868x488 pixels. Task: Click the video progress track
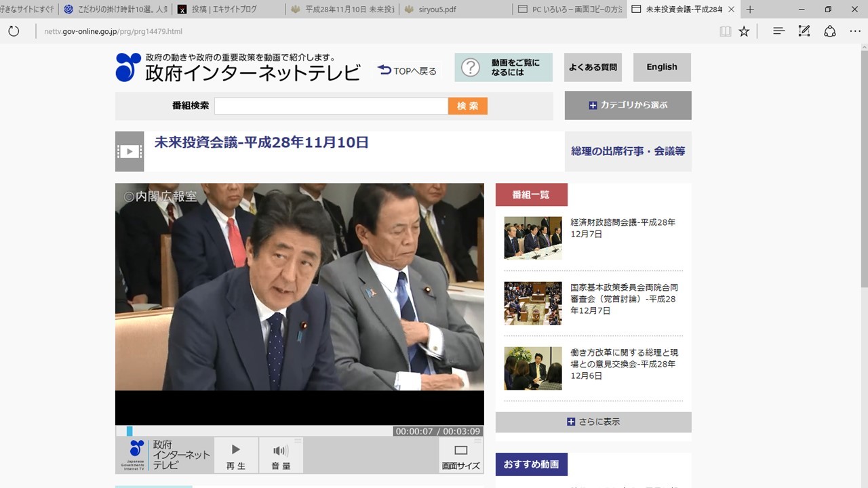254,431
